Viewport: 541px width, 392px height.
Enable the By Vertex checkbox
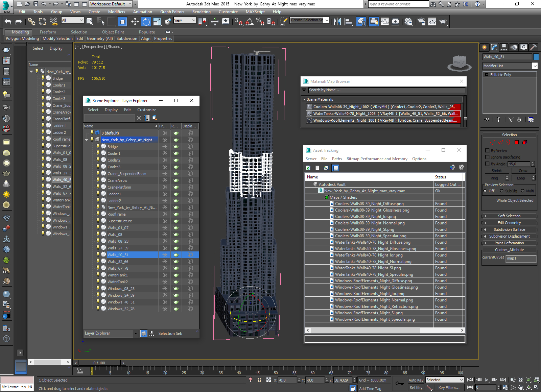coord(487,151)
